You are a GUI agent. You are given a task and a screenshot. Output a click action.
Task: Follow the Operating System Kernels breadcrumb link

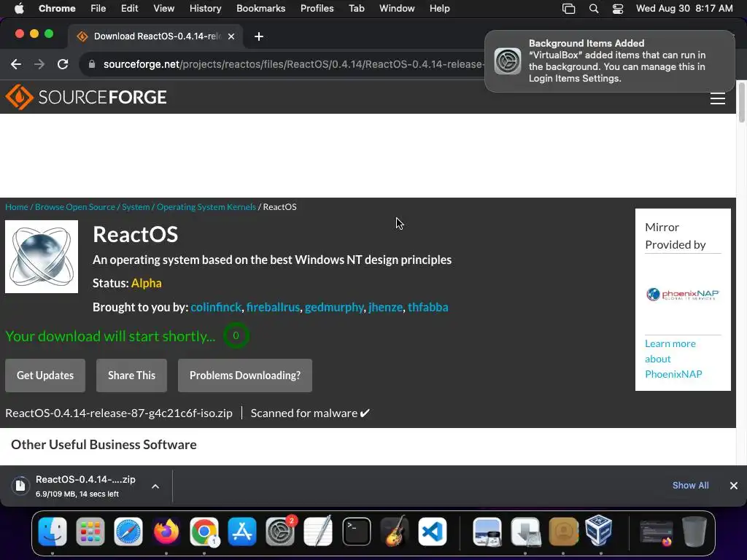[206, 206]
